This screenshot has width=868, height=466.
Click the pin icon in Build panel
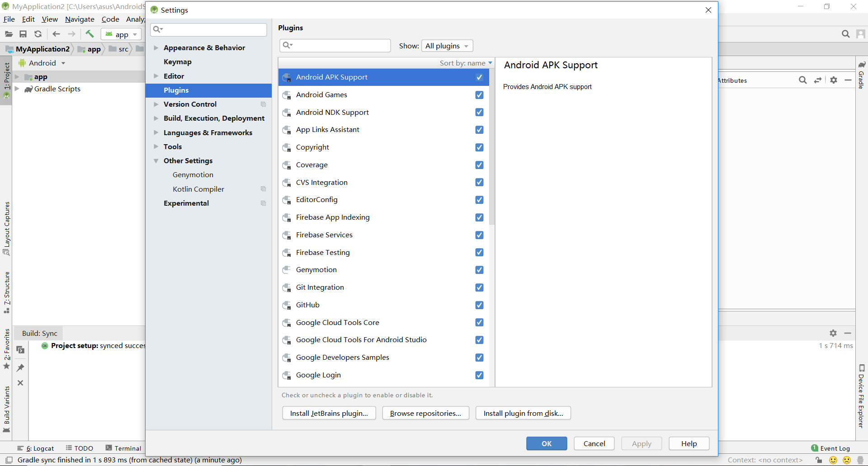click(20, 367)
